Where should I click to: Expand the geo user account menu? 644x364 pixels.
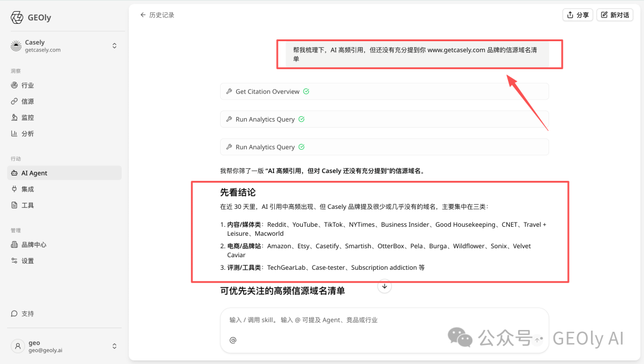64,346
